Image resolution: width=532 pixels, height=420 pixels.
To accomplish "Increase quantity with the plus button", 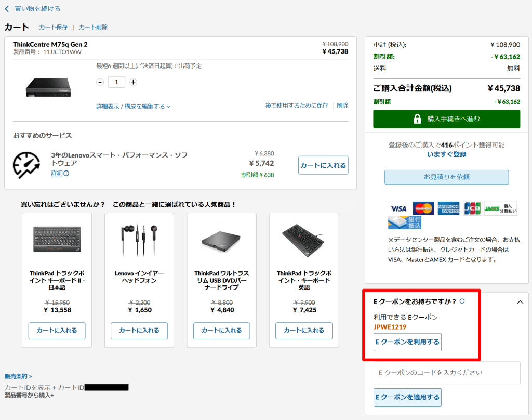I will point(133,82).
